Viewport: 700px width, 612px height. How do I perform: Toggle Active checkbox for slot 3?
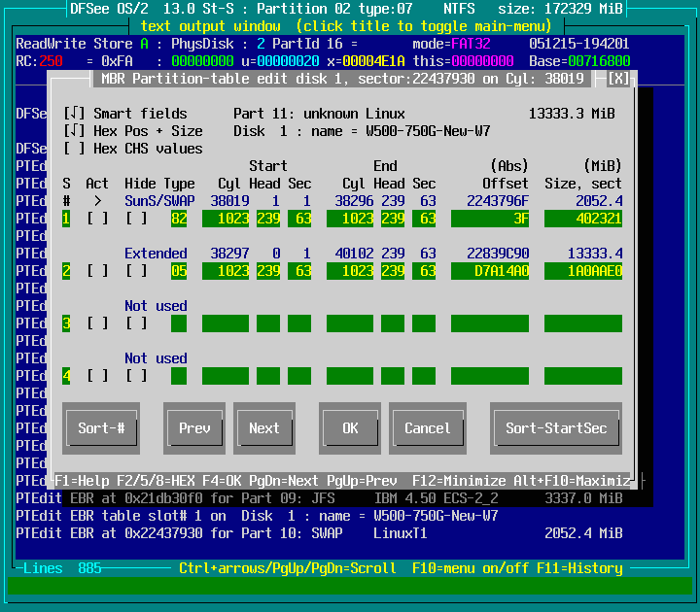tap(97, 323)
